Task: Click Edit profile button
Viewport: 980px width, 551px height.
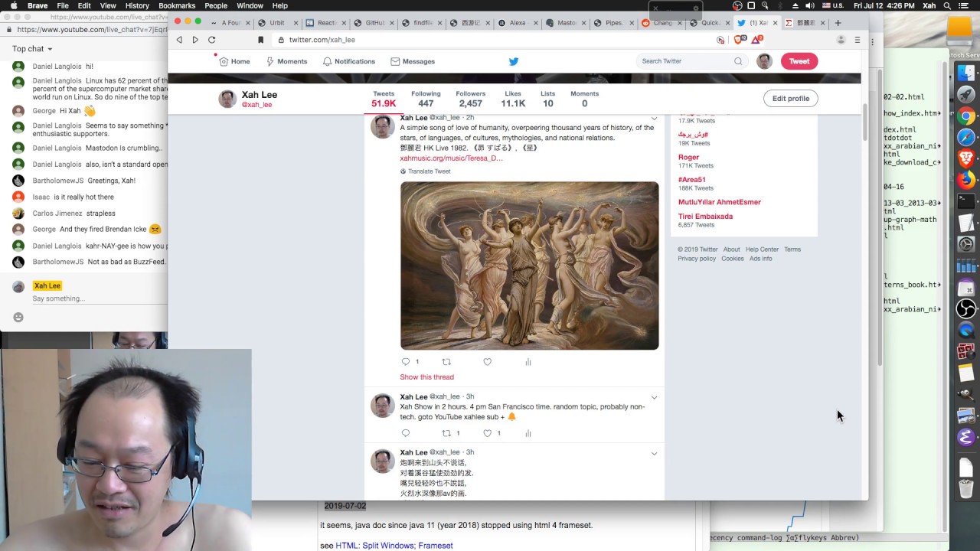Action: pos(791,98)
